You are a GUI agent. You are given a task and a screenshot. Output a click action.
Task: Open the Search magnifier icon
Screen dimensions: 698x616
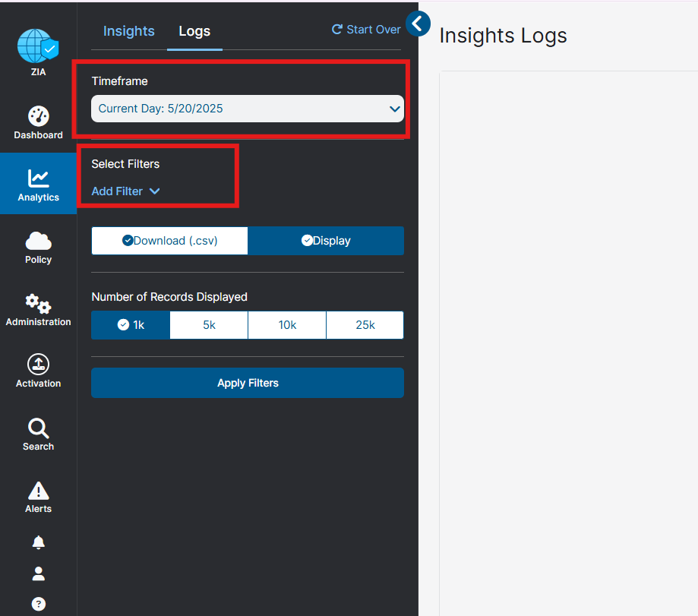(x=38, y=428)
